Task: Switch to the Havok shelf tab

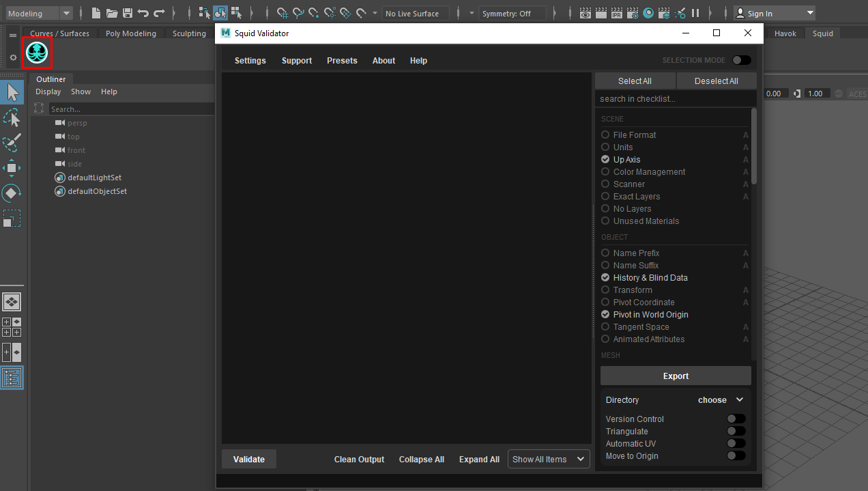Action: [x=785, y=33]
